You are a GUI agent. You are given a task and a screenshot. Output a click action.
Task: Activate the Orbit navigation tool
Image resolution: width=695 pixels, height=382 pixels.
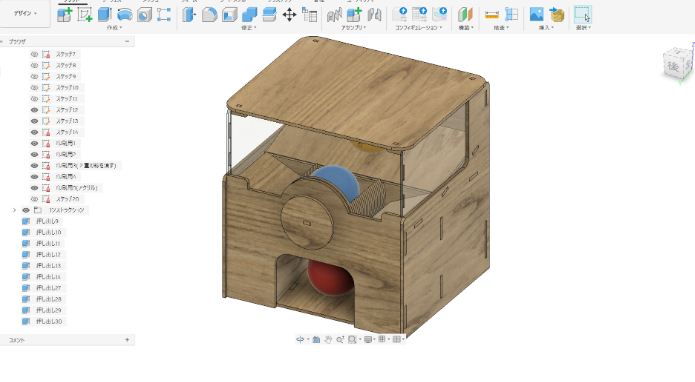(300, 339)
